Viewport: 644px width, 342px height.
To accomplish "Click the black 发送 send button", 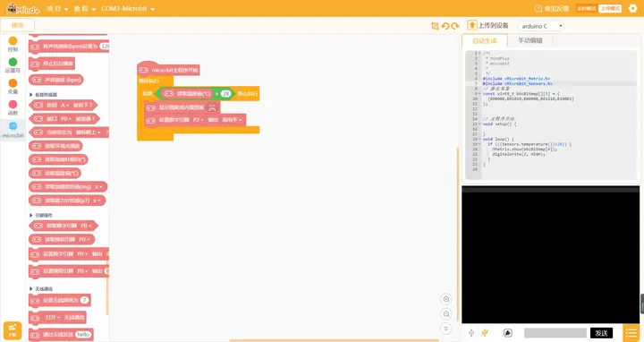I will tap(601, 333).
